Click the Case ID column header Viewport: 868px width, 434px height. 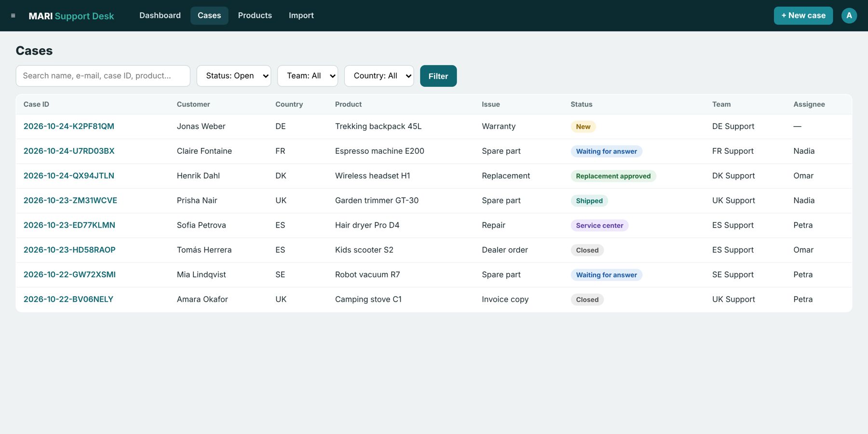click(36, 104)
